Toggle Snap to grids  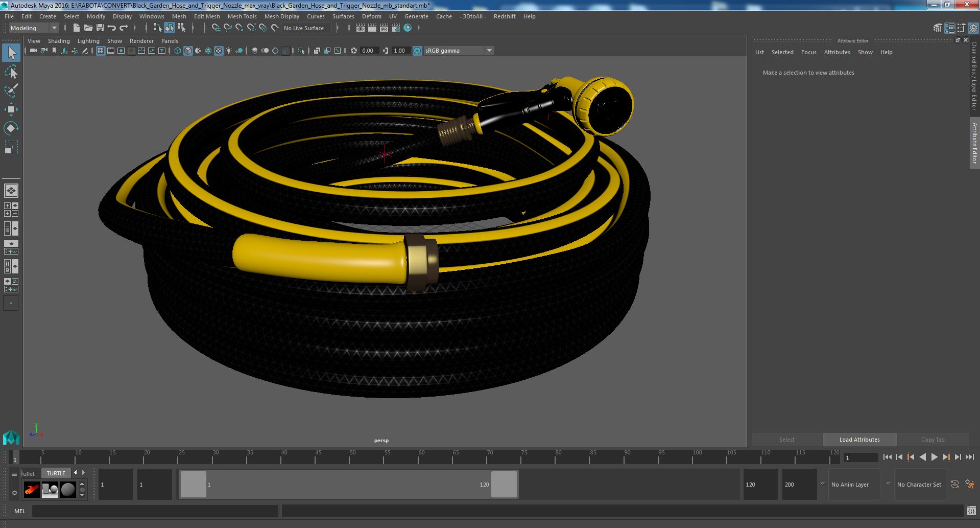(x=216, y=28)
